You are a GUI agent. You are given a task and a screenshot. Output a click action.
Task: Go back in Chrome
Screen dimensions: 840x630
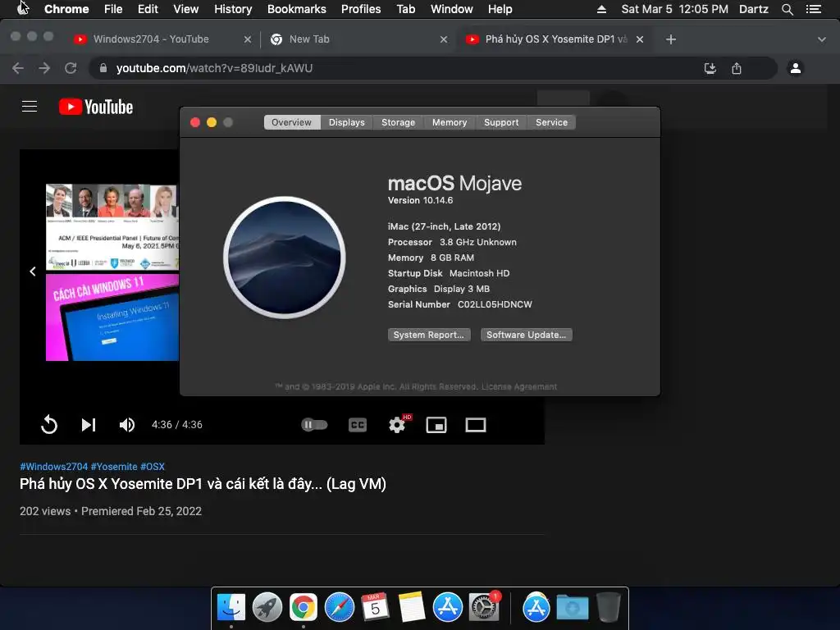click(x=18, y=68)
